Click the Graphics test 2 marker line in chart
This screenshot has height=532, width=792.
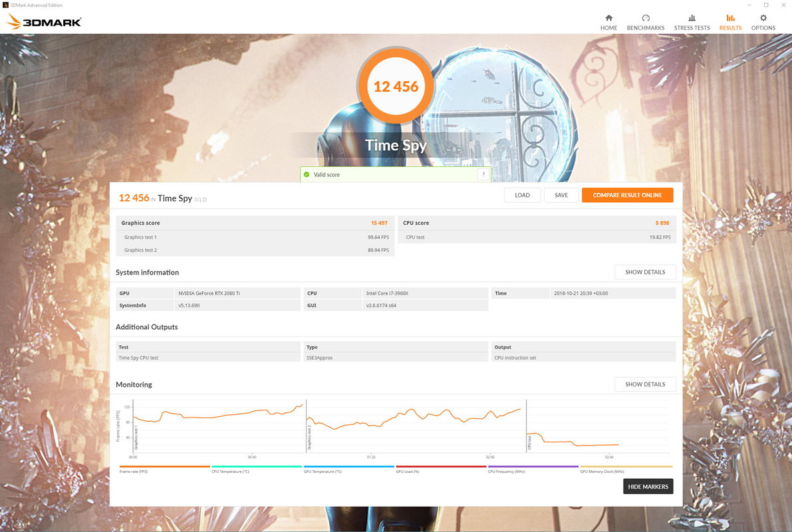click(306, 426)
